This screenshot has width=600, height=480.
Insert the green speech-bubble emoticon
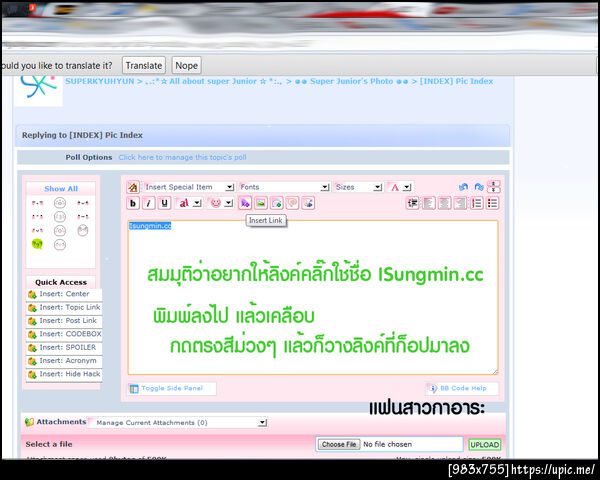click(x=37, y=244)
